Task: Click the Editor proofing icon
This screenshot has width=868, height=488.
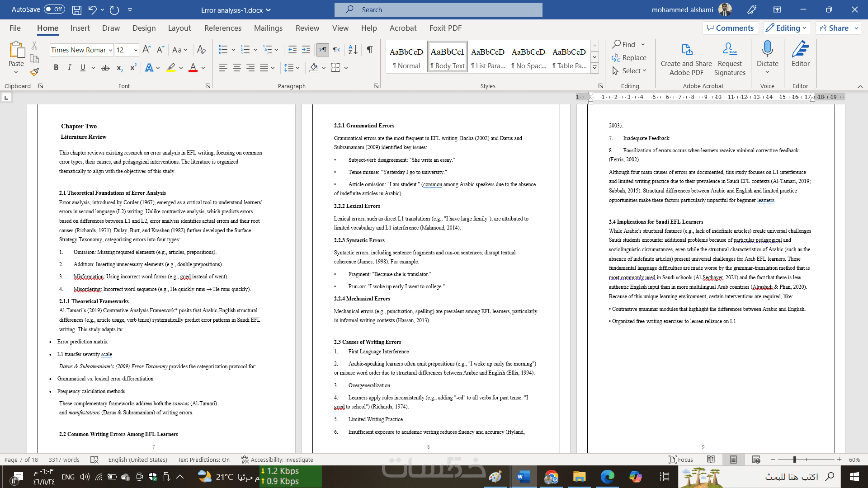Action: 800,54
